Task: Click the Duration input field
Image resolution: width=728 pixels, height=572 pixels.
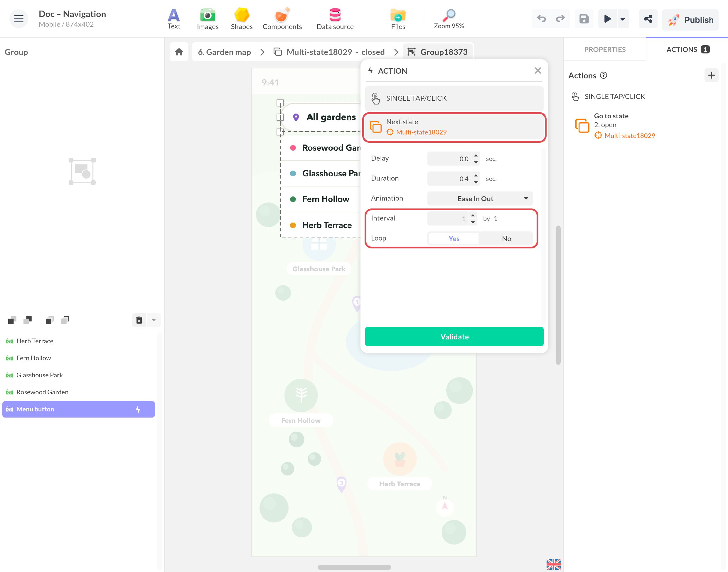Action: pos(449,179)
